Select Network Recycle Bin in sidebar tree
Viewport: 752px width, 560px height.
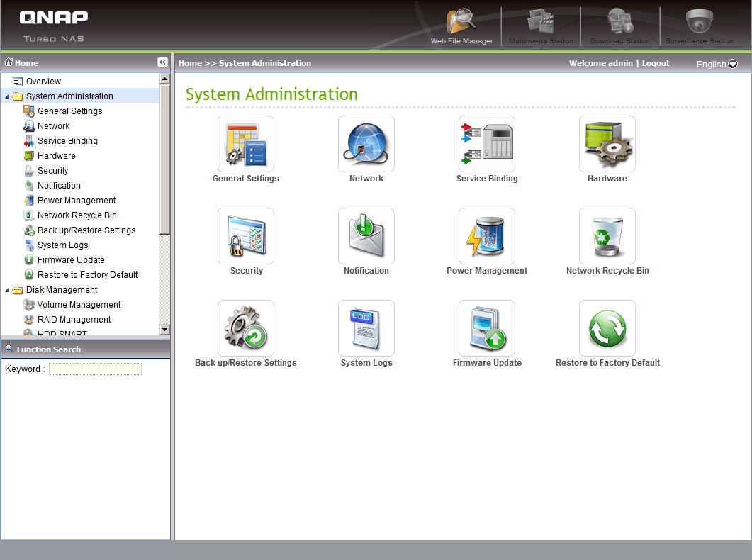pos(77,215)
